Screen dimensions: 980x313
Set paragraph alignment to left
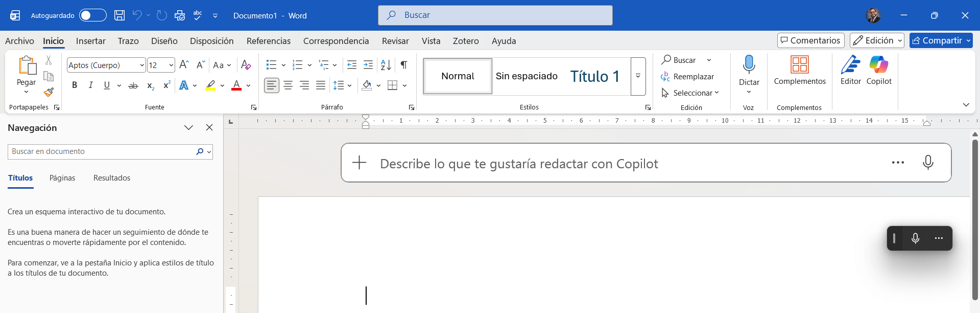click(272, 85)
